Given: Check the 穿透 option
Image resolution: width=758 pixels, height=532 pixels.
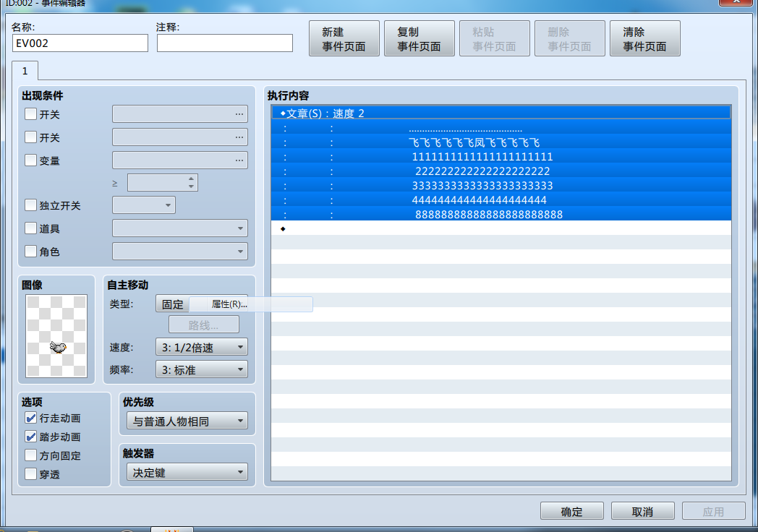Looking at the screenshot, I should coord(30,474).
